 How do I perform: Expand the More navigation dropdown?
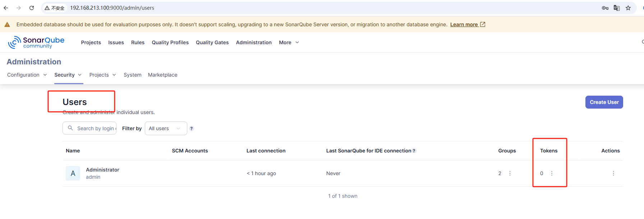pos(289,42)
